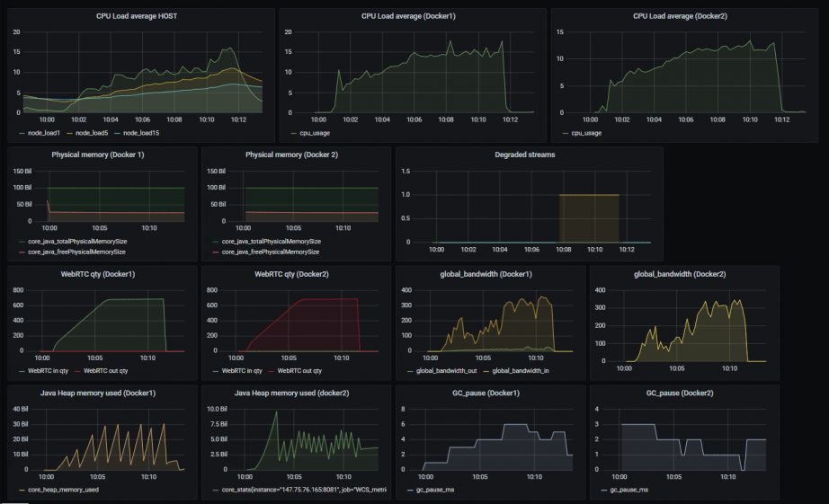Toggle cpu_usage legend in CPU Load Docker2 panel
Image resolution: width=829 pixels, height=504 pixels.
(588, 133)
